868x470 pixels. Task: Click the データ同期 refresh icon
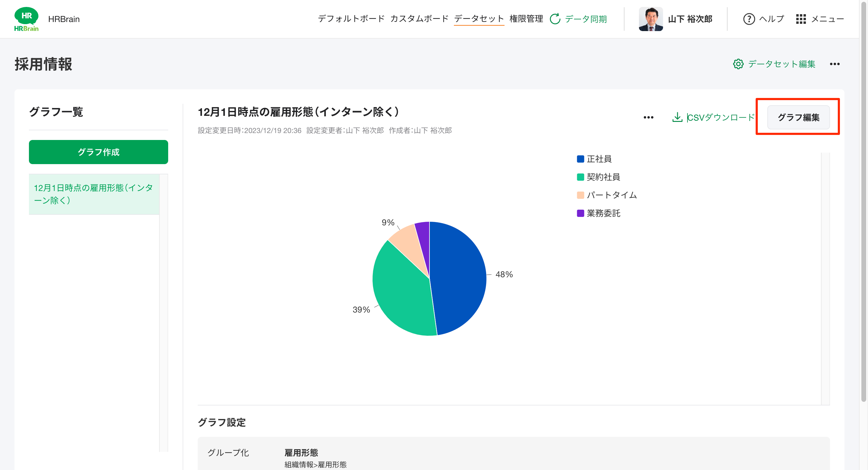click(555, 19)
